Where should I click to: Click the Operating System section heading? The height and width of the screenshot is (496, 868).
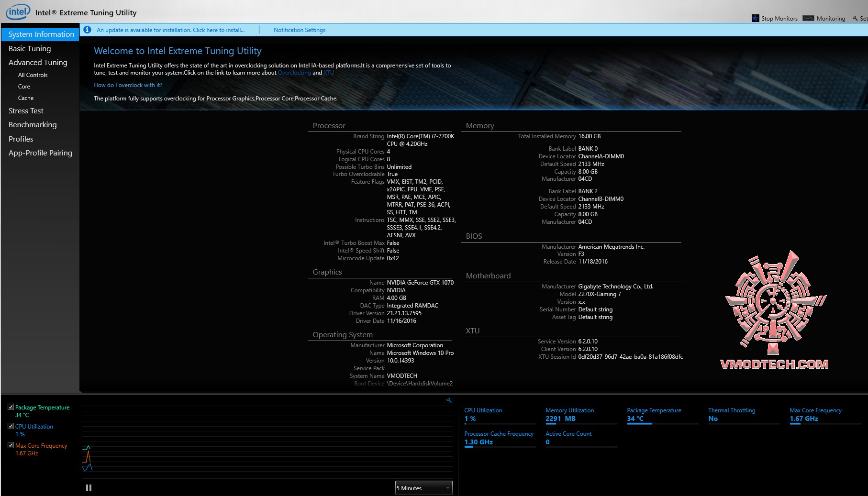point(343,335)
